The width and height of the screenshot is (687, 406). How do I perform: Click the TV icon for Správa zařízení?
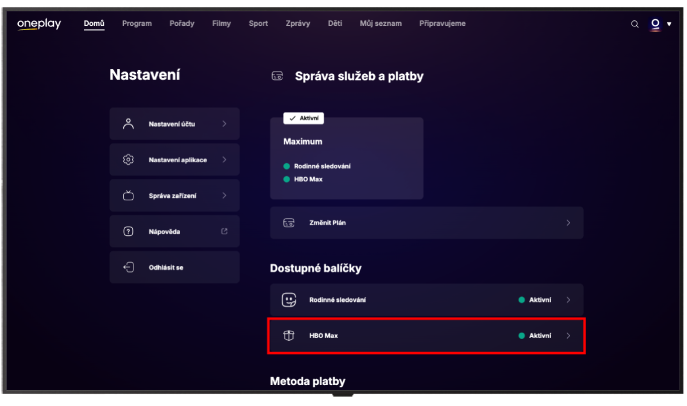(x=128, y=195)
